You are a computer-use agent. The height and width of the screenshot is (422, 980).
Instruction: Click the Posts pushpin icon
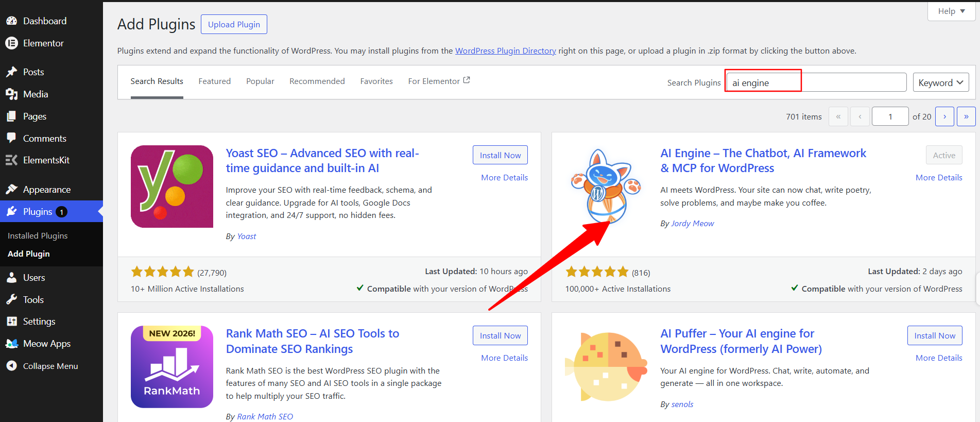point(11,72)
